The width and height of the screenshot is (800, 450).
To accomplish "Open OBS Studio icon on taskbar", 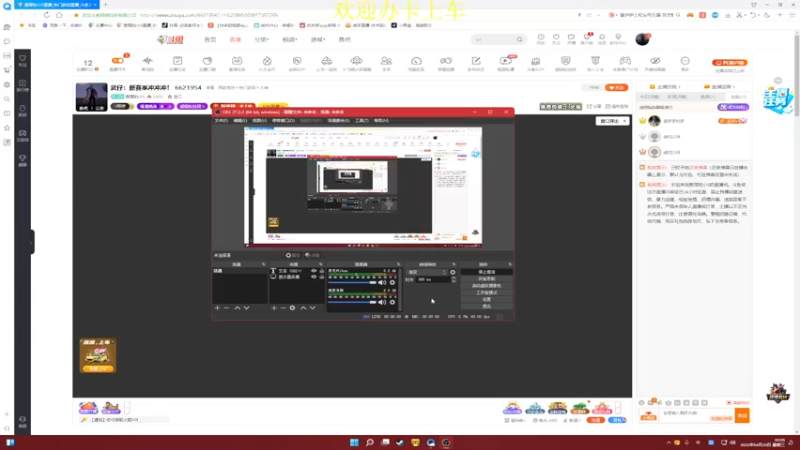I will (446, 442).
